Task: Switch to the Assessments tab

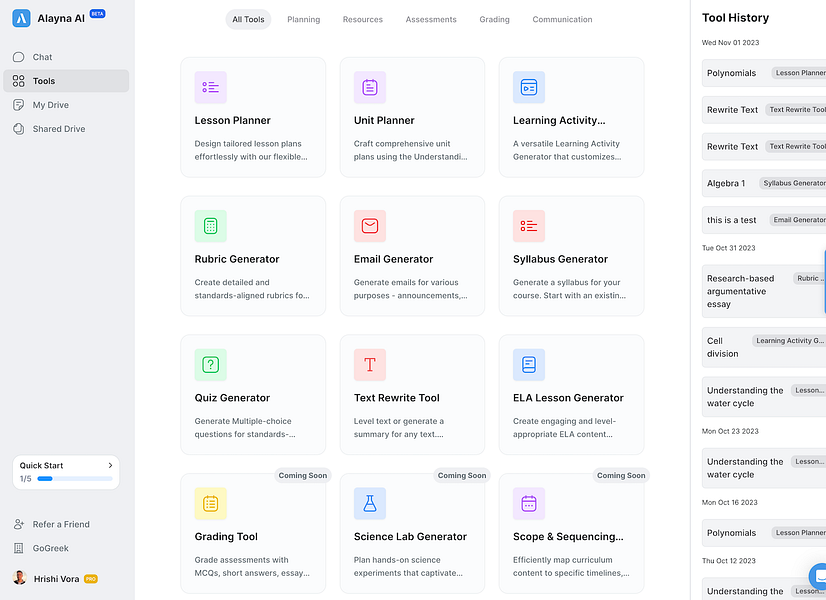Action: tap(431, 19)
